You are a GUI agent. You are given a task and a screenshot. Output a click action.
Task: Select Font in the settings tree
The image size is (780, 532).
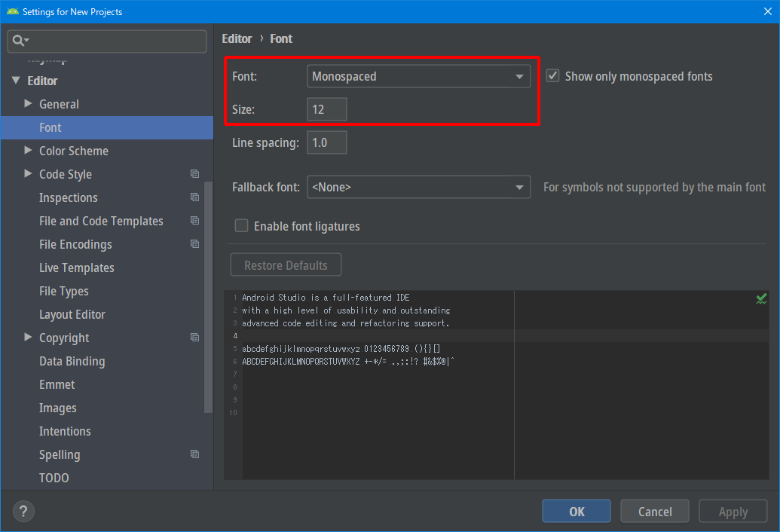[107, 128]
